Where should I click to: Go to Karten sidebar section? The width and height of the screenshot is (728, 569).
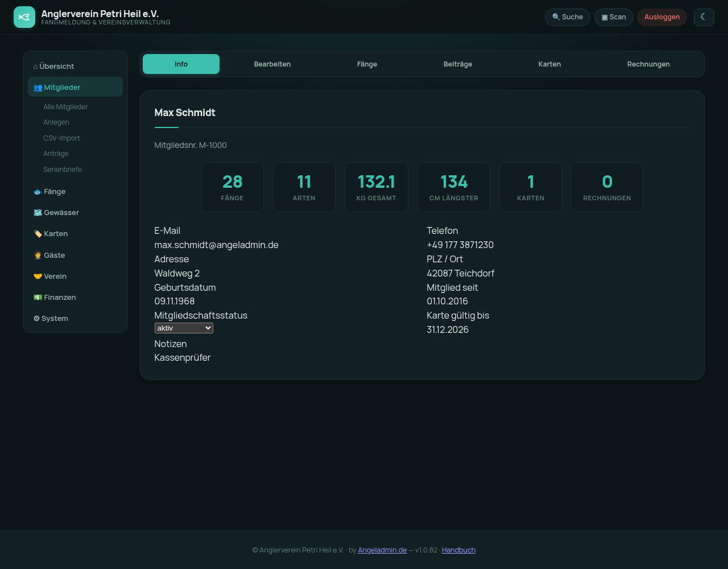point(75,234)
